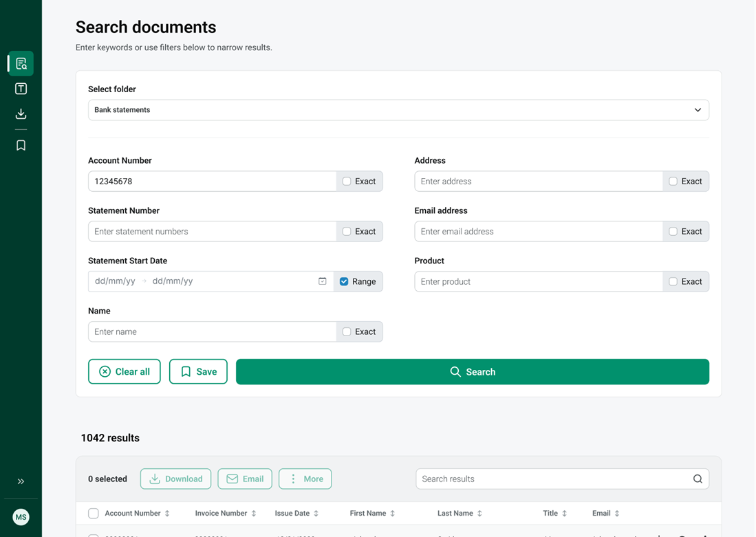756x537 pixels.
Task: Click the Clear all button
Action: click(125, 372)
